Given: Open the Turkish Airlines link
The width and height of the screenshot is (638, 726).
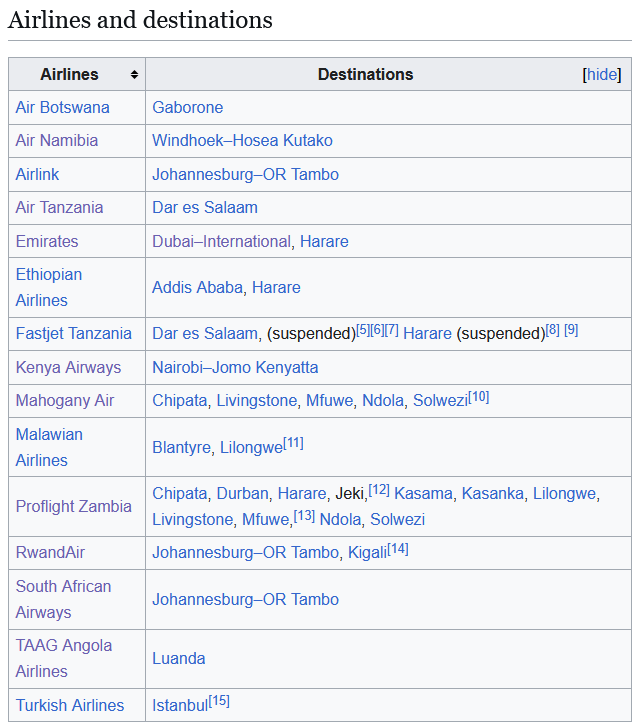Looking at the screenshot, I should tap(70, 705).
